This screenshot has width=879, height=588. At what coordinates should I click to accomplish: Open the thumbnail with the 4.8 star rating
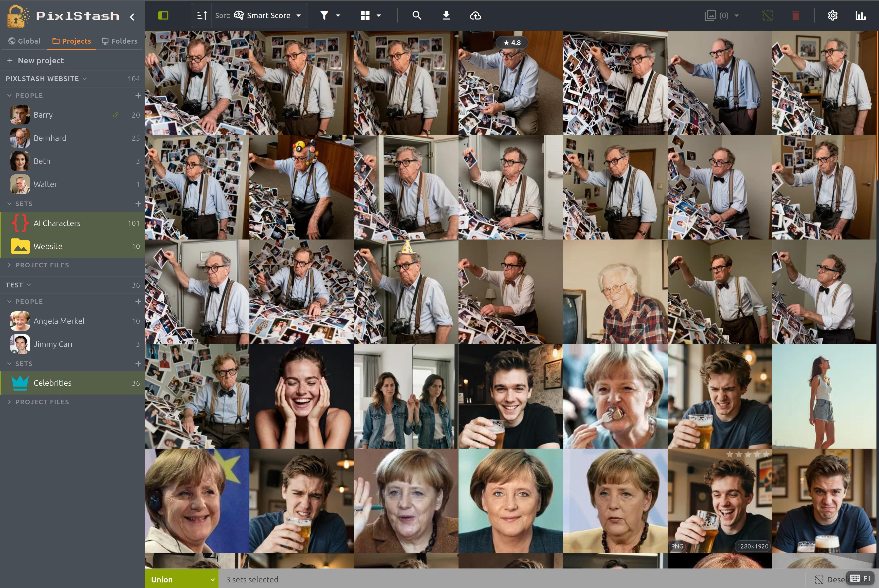tap(510, 83)
